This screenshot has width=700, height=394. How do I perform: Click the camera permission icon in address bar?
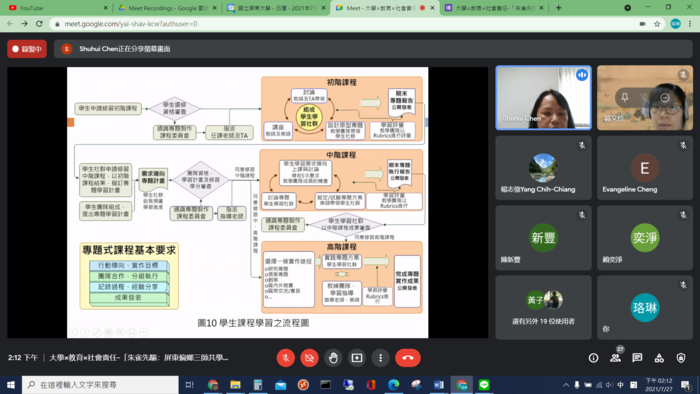coord(642,24)
